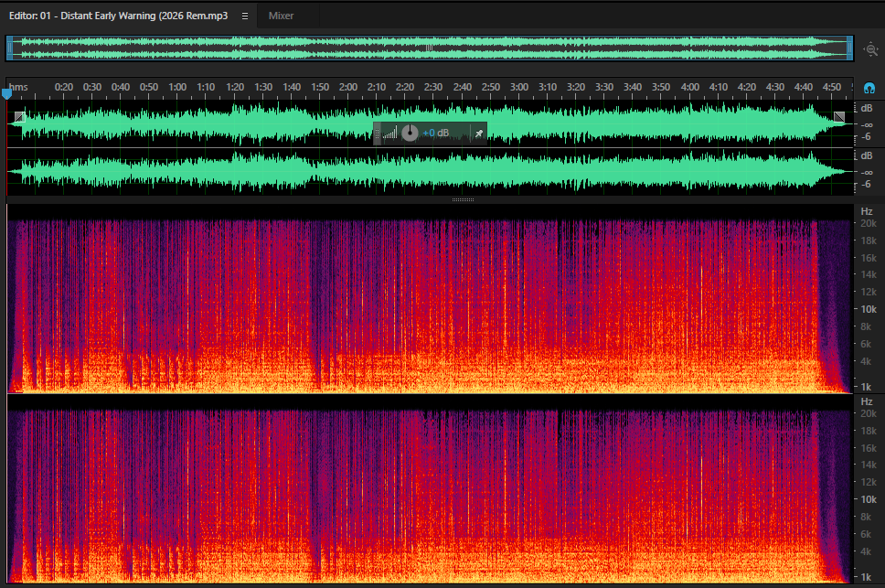The image size is (885, 588).
Task: Click the 2:00 mark on time ruler
Action: click(348, 87)
